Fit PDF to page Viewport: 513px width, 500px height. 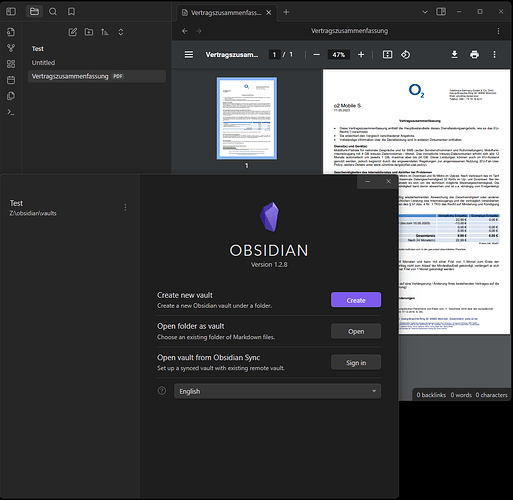[x=387, y=55]
